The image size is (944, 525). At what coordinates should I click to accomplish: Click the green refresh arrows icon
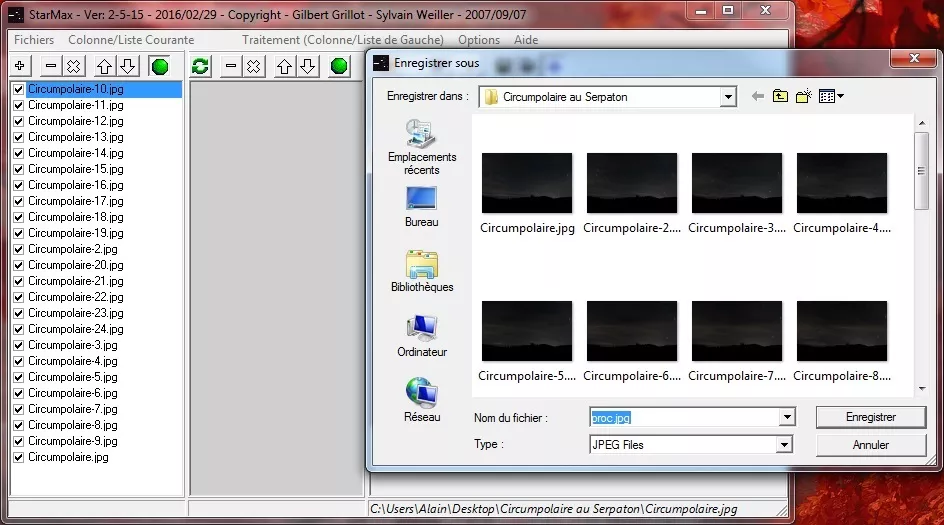[x=201, y=66]
